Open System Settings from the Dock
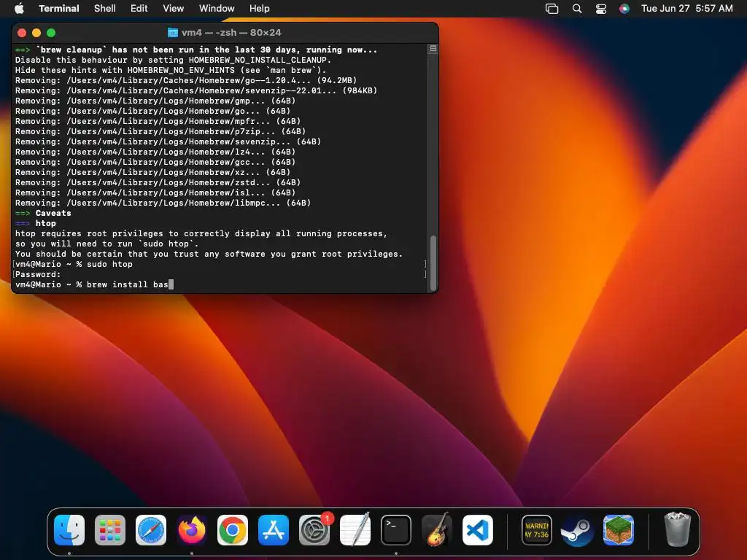747x560 pixels. [x=314, y=529]
